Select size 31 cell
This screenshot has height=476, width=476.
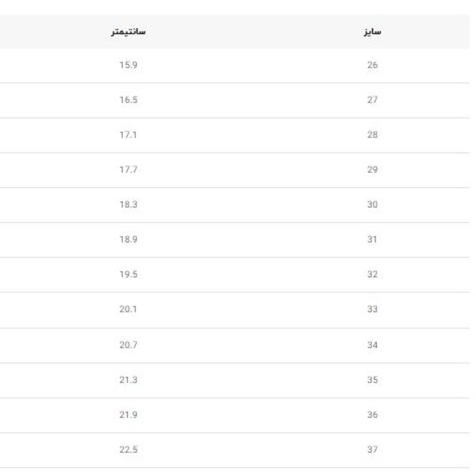click(373, 240)
